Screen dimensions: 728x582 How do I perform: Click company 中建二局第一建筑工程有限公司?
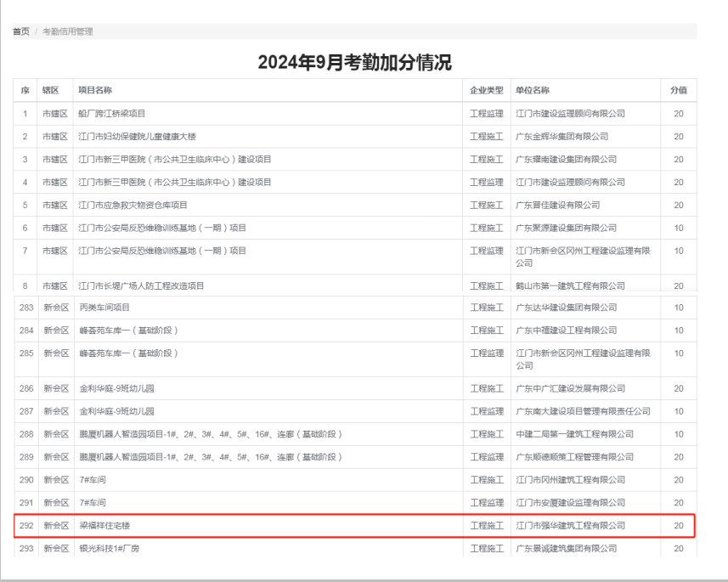click(x=575, y=434)
